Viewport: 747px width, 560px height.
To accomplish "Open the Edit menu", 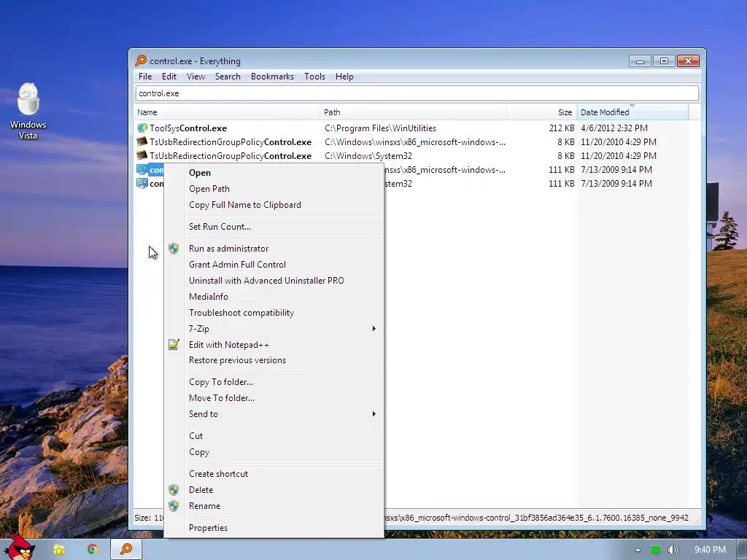I will (x=169, y=76).
